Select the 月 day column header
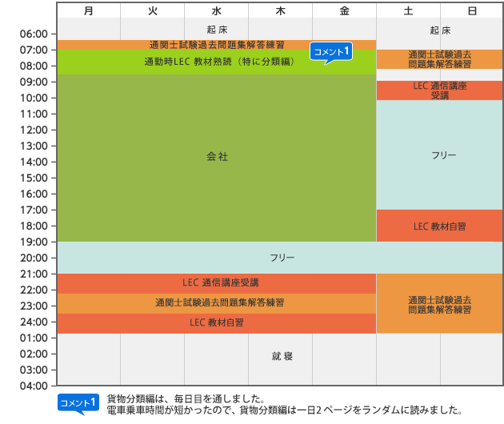The height and width of the screenshot is (424, 504). (x=89, y=10)
